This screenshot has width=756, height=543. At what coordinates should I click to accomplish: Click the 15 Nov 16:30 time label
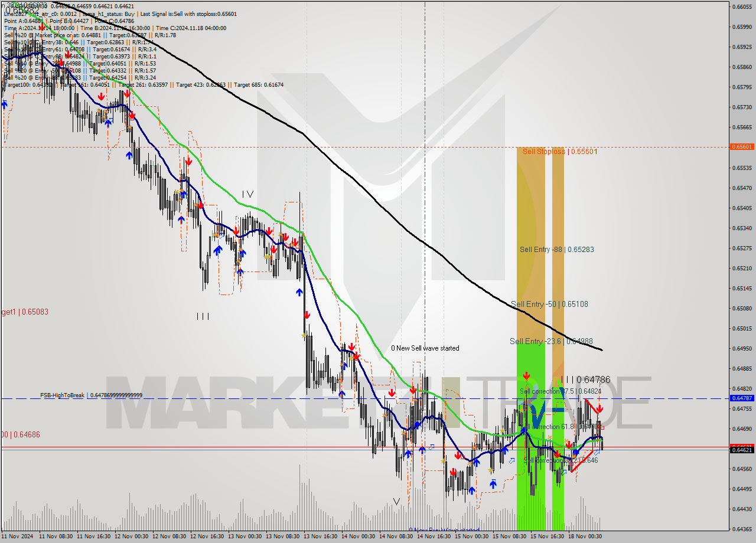point(548,537)
